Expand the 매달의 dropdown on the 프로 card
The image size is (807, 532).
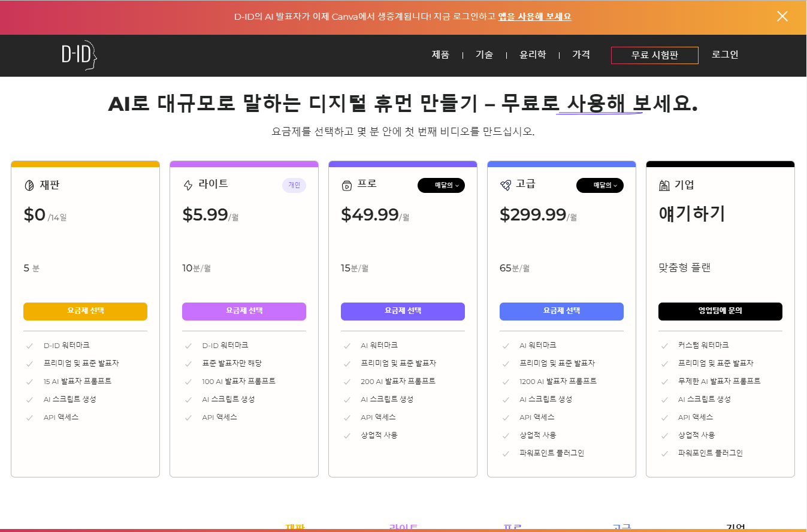pos(441,185)
